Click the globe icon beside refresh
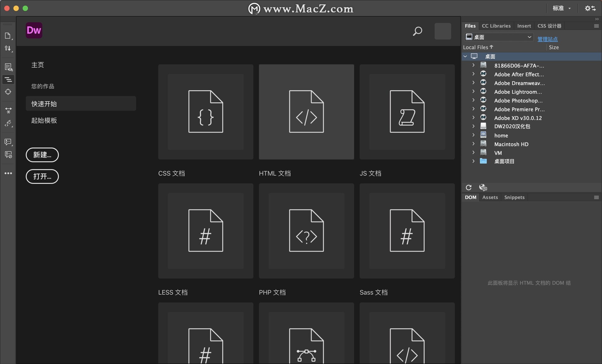Image resolution: width=602 pixels, height=364 pixels. [x=483, y=187]
